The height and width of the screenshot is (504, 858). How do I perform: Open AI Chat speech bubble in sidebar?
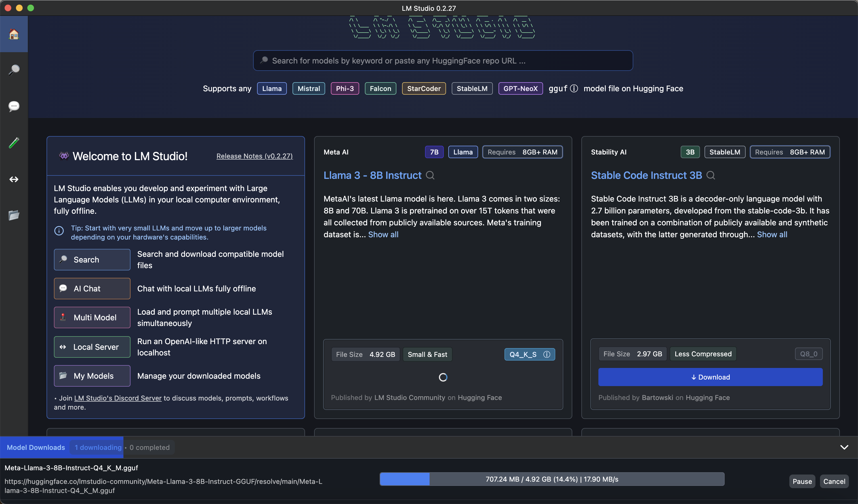click(x=14, y=107)
